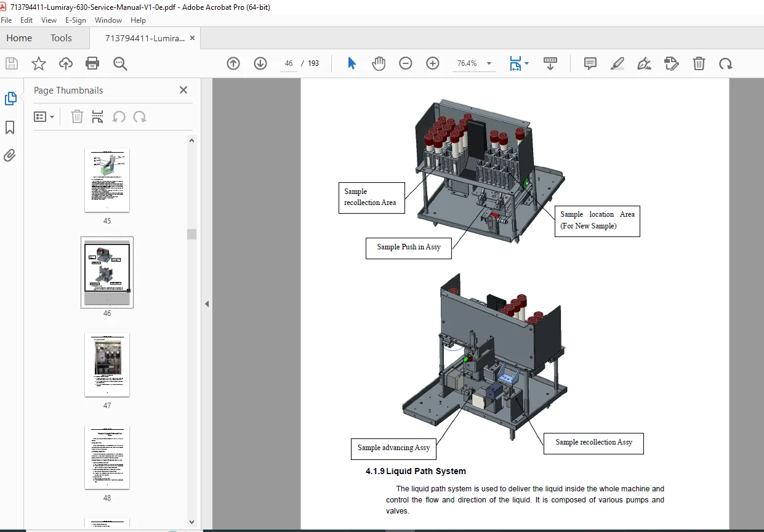This screenshot has width=764, height=532.
Task: Select page 46 thumbnail
Action: point(107,273)
